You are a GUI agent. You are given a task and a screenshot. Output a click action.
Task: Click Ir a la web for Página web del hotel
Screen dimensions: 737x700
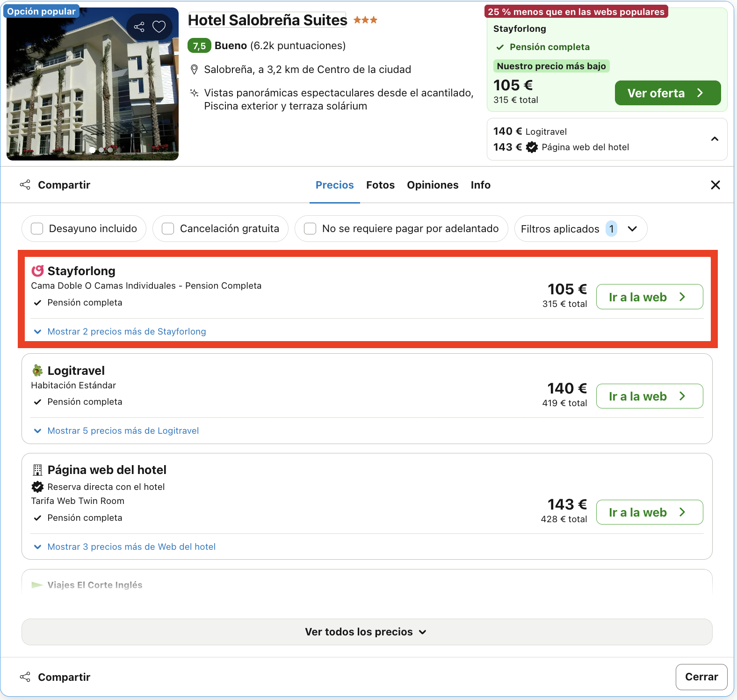coord(650,512)
